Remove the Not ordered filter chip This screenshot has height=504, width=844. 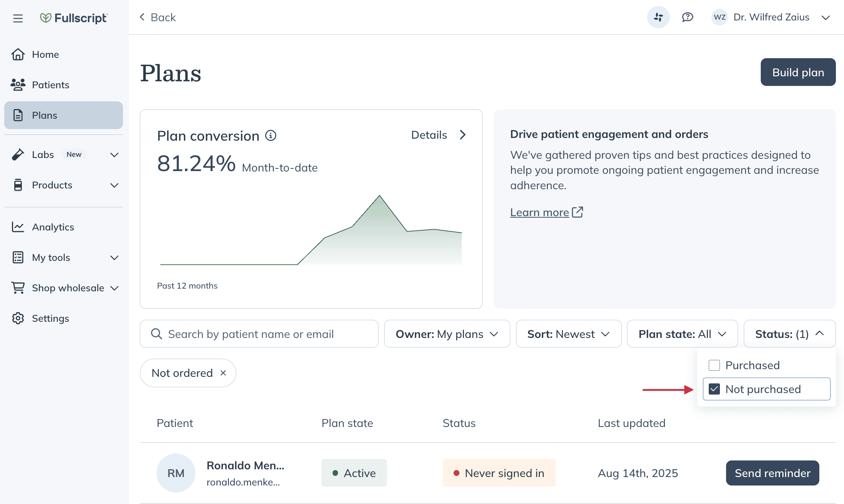(223, 373)
